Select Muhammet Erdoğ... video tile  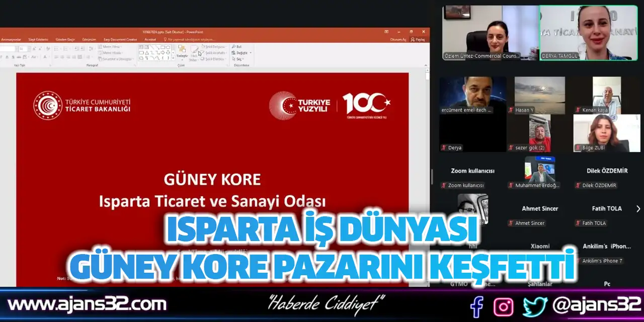540,171
